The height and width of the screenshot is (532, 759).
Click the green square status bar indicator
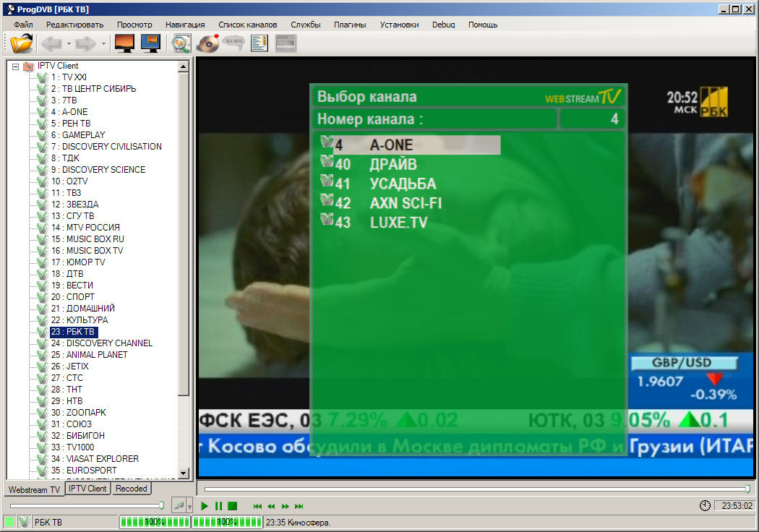(9, 523)
